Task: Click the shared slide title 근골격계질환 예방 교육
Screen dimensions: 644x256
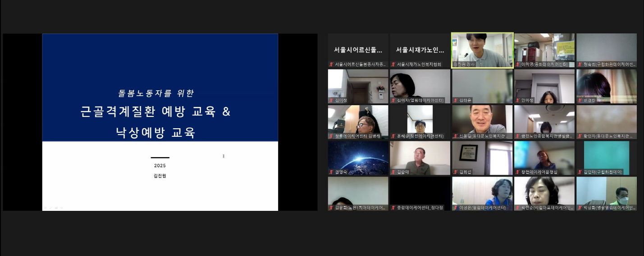Action: tap(155, 112)
